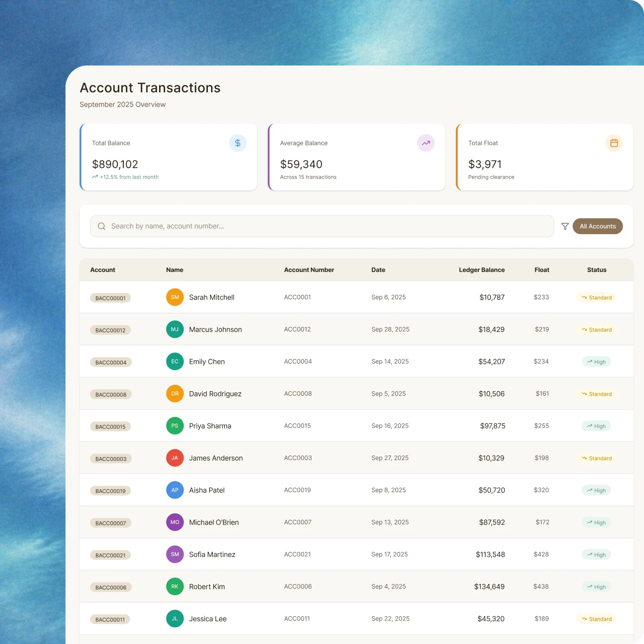This screenshot has width=644, height=644.
Task: Sort by the Status column header
Action: (597, 270)
